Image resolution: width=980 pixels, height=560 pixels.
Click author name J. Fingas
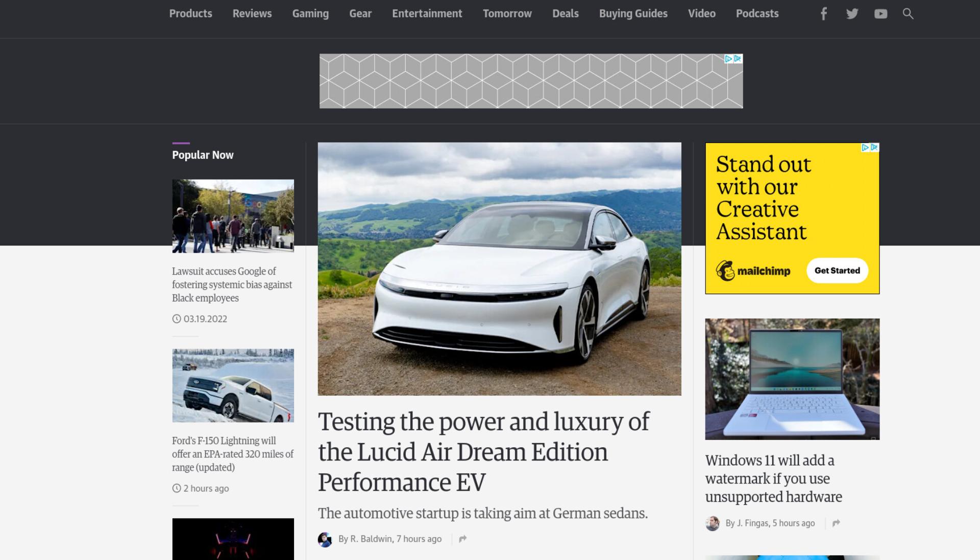752,523
